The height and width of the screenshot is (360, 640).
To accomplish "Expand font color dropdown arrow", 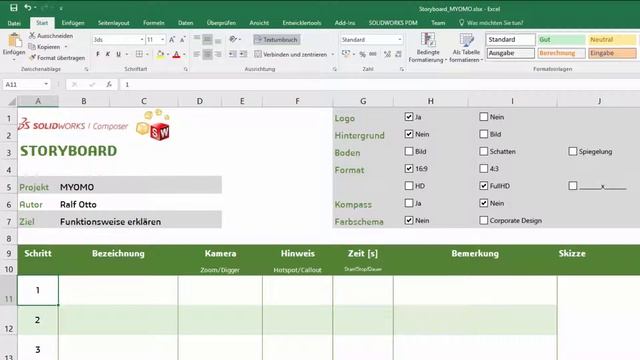I will 184,54.
